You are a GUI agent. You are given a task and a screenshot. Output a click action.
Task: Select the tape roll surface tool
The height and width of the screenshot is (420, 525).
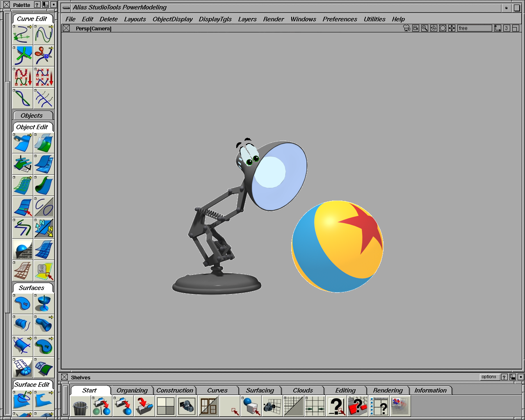pyautogui.click(x=23, y=143)
